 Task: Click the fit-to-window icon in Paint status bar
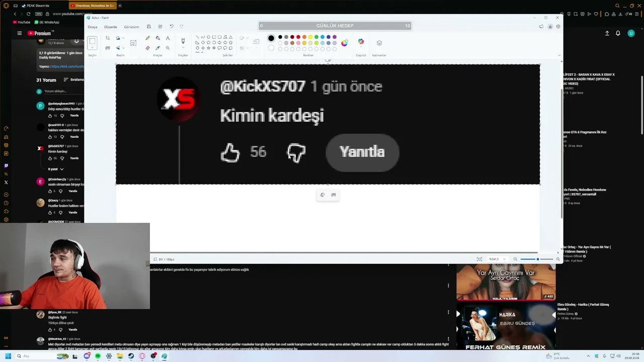point(479,259)
